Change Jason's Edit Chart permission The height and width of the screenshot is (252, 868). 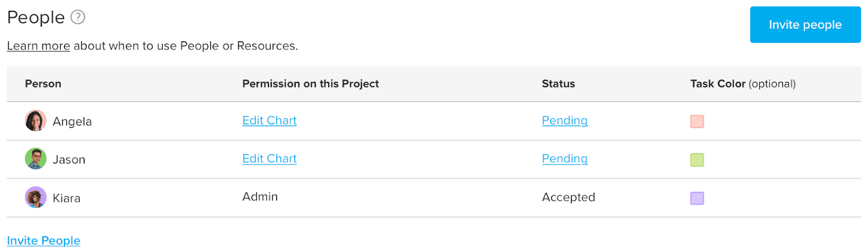click(x=269, y=159)
